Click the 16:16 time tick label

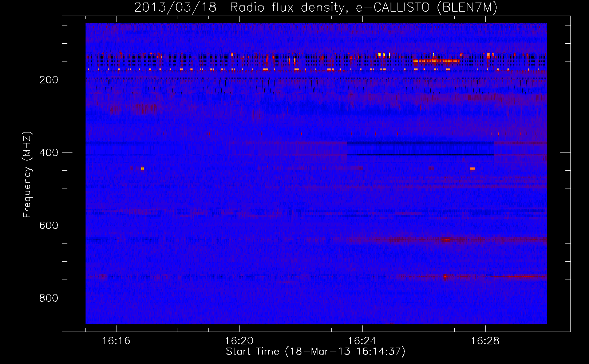pos(116,341)
